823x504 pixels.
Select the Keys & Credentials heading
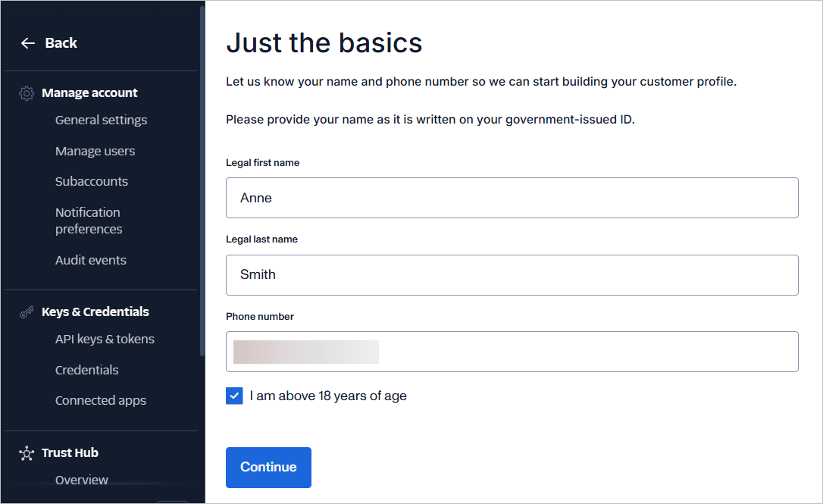(x=95, y=311)
